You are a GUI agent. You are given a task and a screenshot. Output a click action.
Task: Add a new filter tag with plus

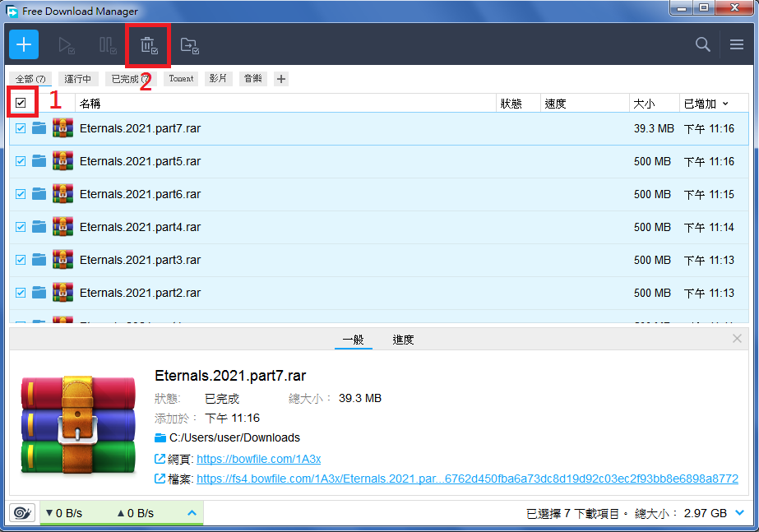click(281, 79)
